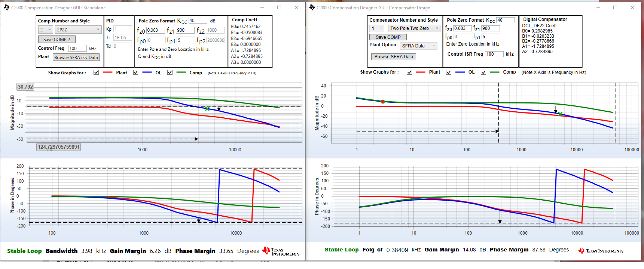
Task: Click Gain Margin value 14.08
Action: (469, 250)
